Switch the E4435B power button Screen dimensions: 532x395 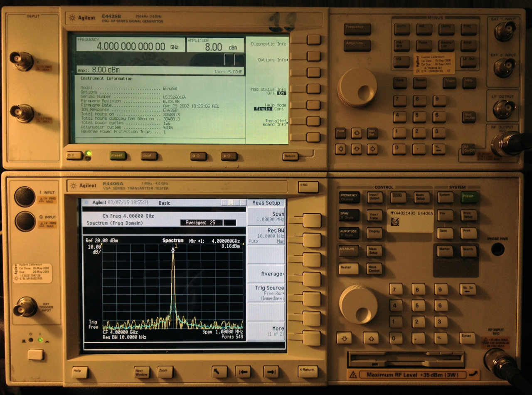tap(75, 156)
